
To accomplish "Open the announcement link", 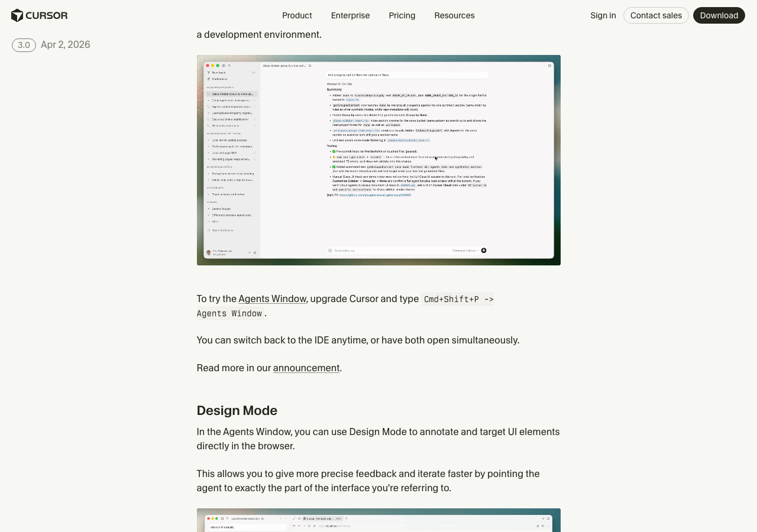I will pyautogui.click(x=306, y=368).
